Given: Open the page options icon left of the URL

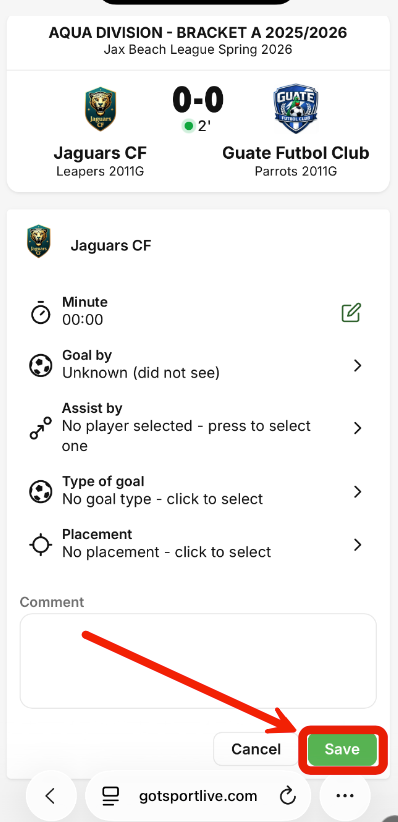Looking at the screenshot, I should pos(111,796).
